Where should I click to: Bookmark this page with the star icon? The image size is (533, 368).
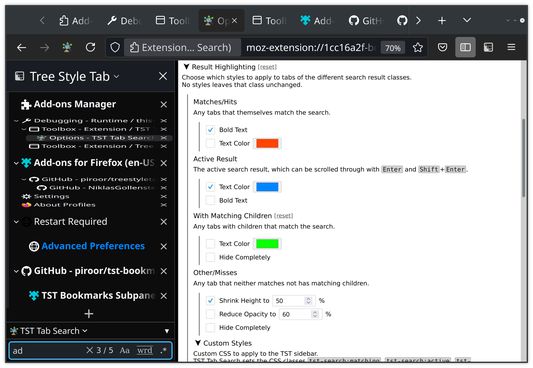418,48
